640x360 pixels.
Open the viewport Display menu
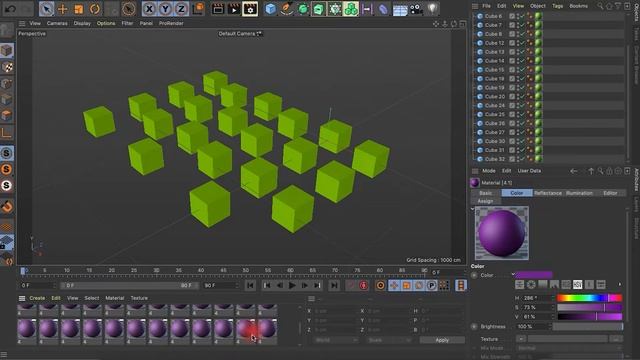point(82,24)
